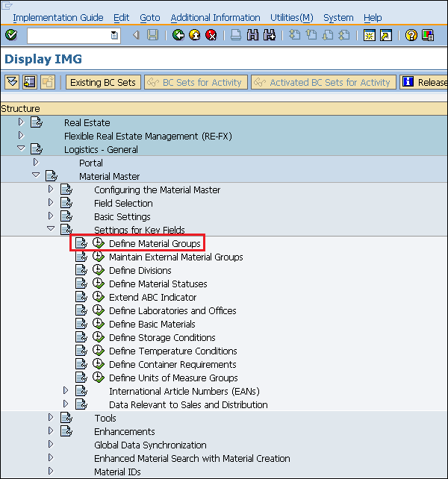The width and height of the screenshot is (448, 479).
Task: Collapse the Logistics - General node
Action: [21, 148]
